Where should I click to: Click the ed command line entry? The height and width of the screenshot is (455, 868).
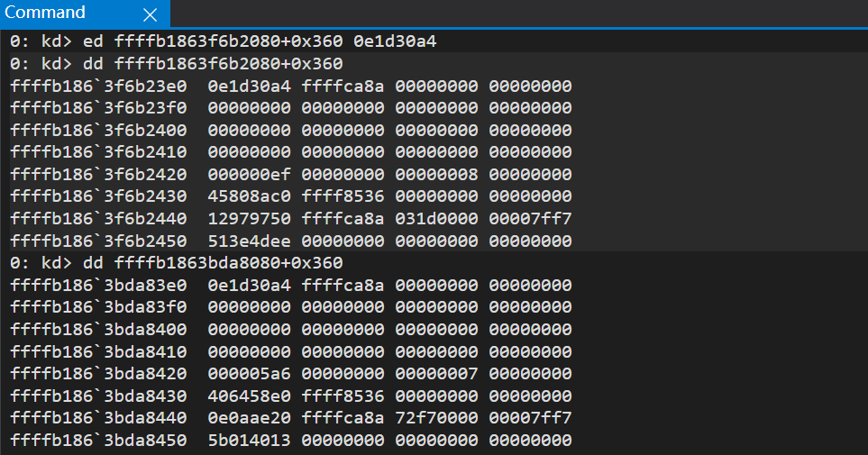point(224,41)
